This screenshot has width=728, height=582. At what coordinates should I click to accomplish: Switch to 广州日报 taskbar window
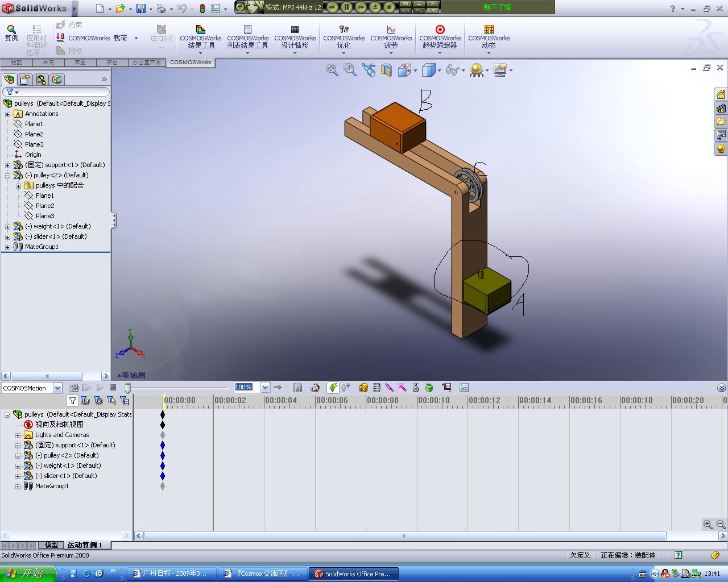[172, 573]
